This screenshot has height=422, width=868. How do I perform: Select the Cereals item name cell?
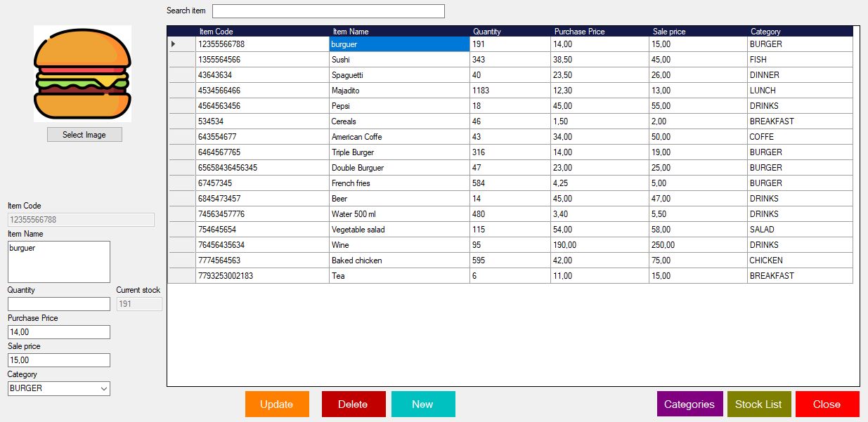click(400, 121)
